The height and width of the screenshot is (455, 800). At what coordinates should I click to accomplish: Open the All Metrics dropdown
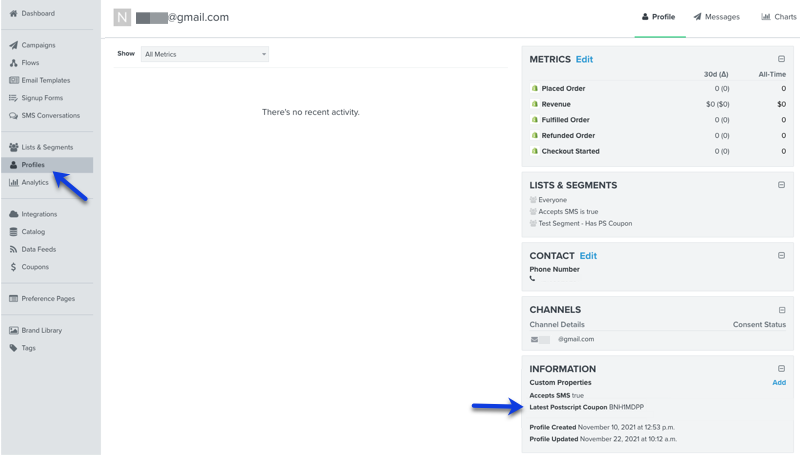[205, 54]
